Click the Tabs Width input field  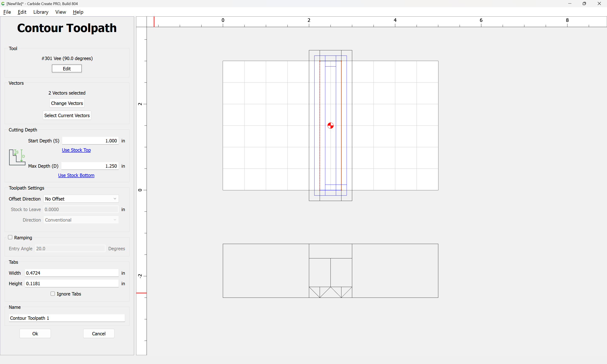point(72,273)
